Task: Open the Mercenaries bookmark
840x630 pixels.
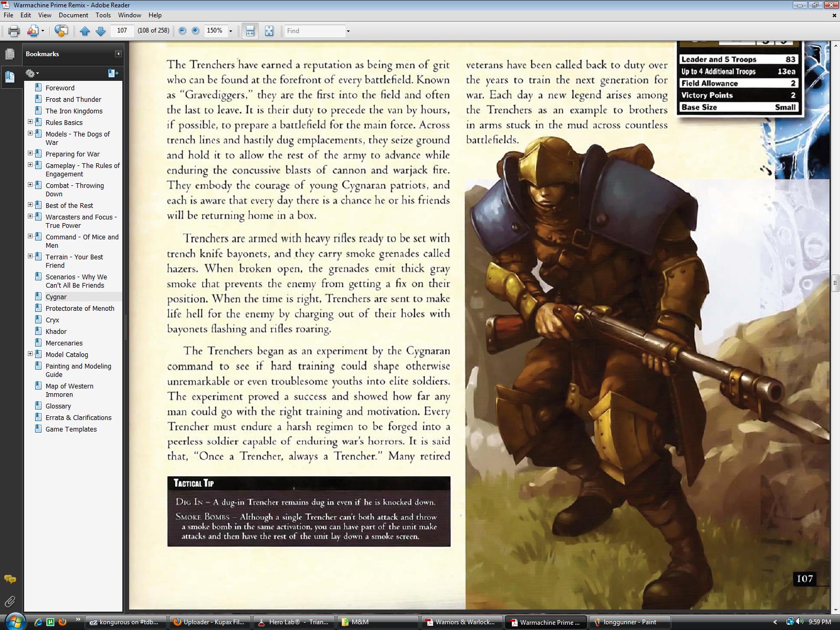Action: [x=64, y=343]
